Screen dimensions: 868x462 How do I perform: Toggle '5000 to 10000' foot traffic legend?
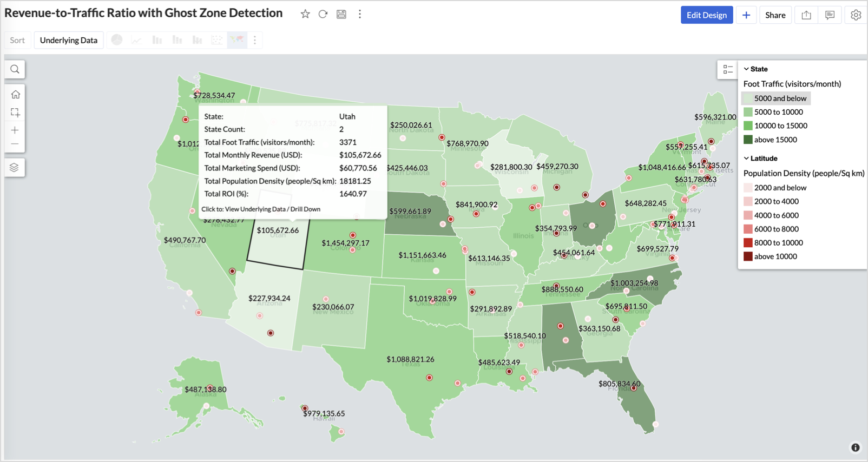[774, 112]
